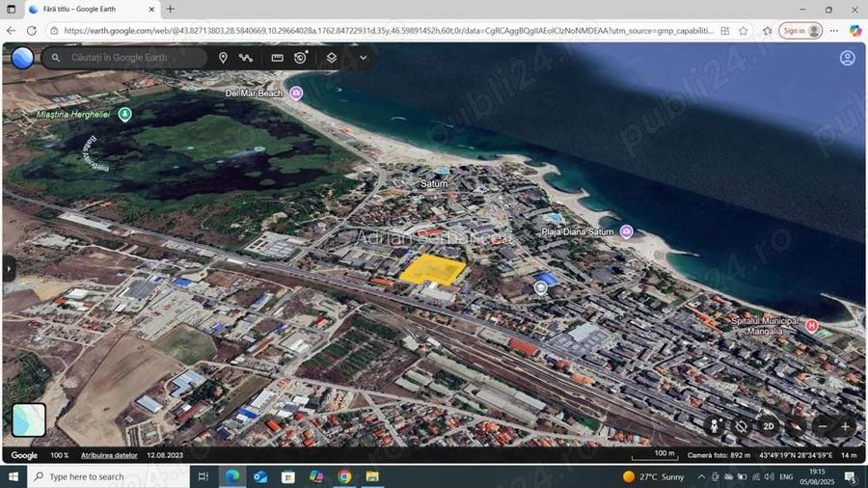Zoom in with the plus button
Image resolution: width=868 pixels, height=488 pixels.
[x=846, y=426]
